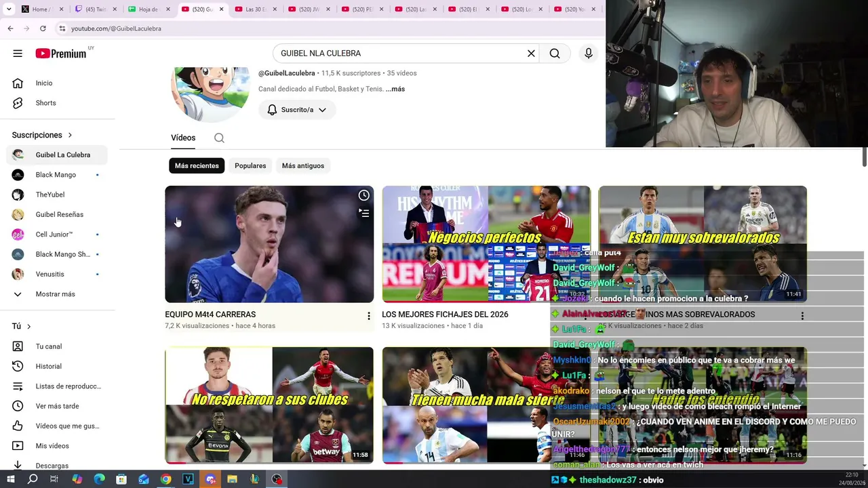Open the Suscrito/a subscription dropdown

[x=297, y=110]
